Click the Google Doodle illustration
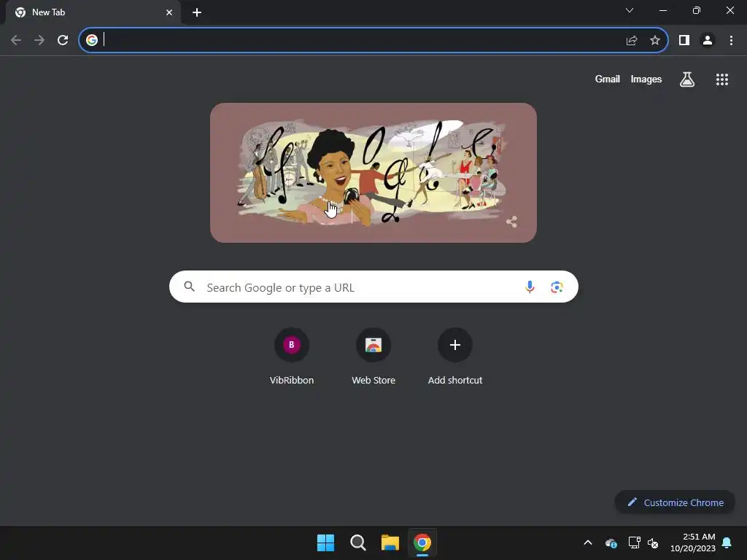747x560 pixels. pyautogui.click(x=373, y=173)
